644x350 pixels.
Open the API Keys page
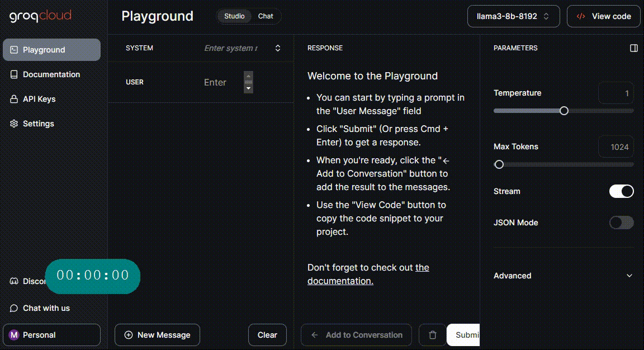(39, 99)
